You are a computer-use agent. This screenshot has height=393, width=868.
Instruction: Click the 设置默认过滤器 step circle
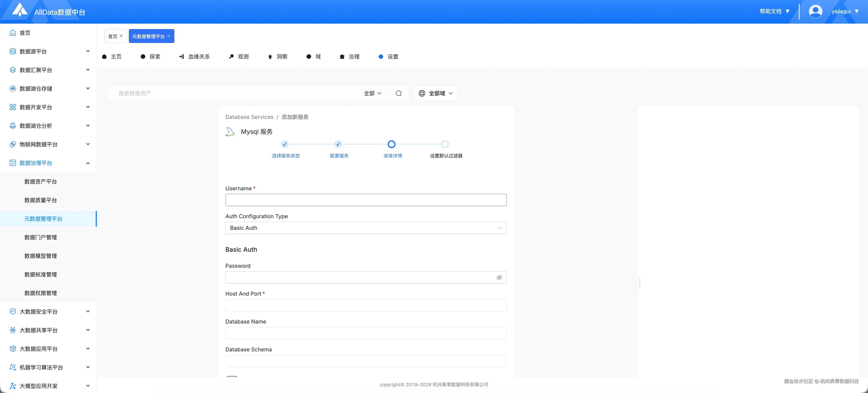(445, 144)
